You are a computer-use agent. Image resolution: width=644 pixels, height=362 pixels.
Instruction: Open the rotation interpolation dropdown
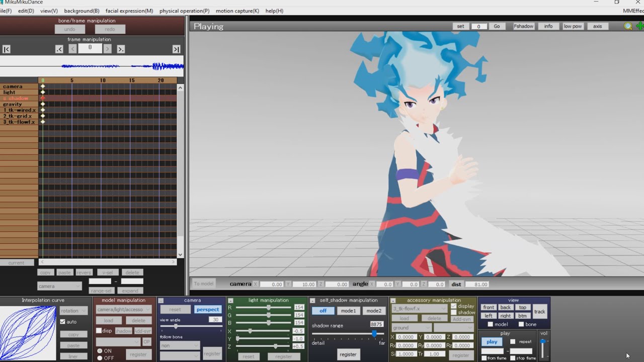pos(73,311)
